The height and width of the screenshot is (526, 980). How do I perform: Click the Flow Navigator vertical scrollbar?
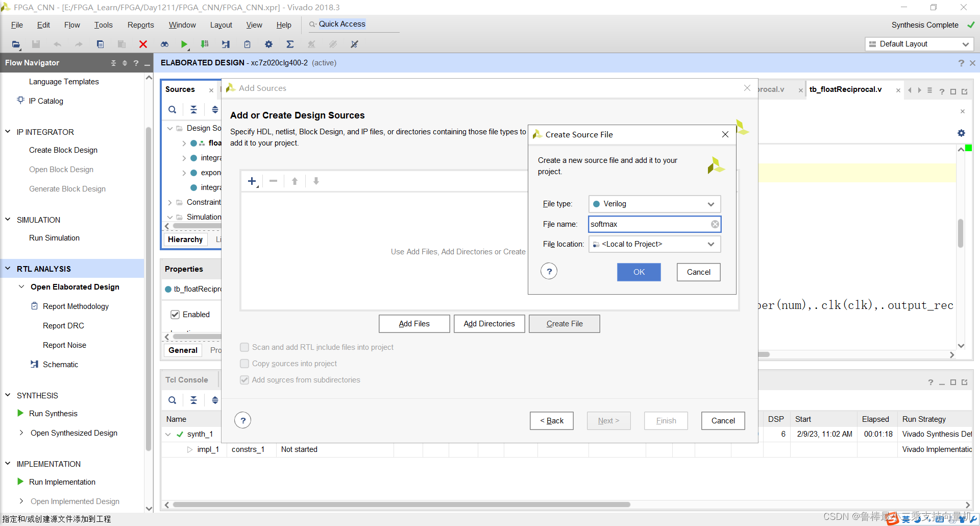[x=149, y=289]
